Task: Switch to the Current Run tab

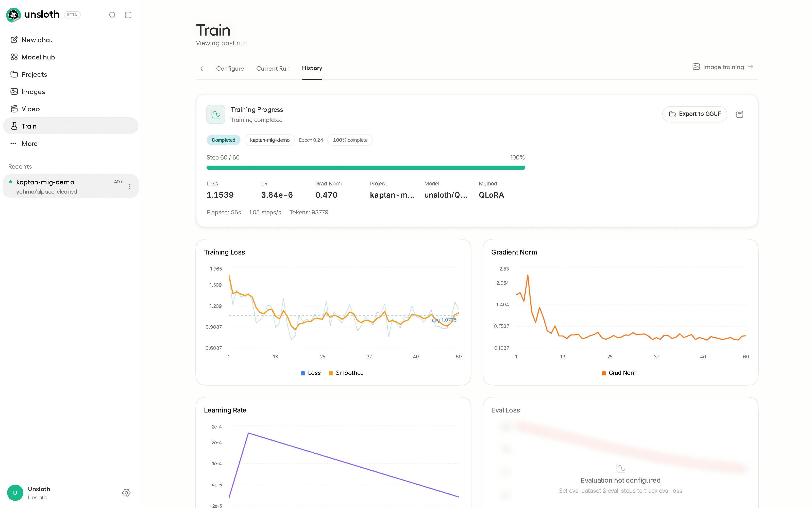Action: pos(273,69)
